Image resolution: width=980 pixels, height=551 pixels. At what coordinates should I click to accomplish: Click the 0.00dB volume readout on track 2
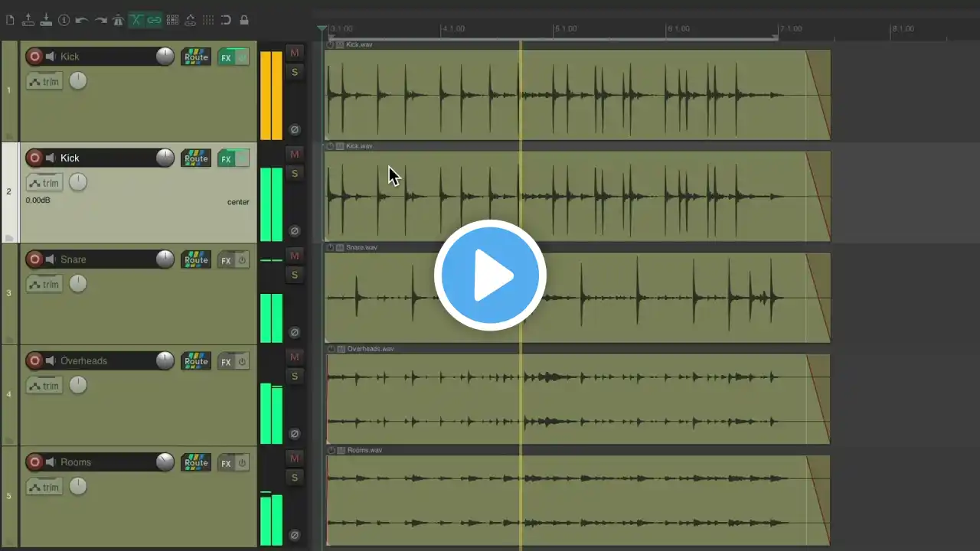pyautogui.click(x=38, y=201)
